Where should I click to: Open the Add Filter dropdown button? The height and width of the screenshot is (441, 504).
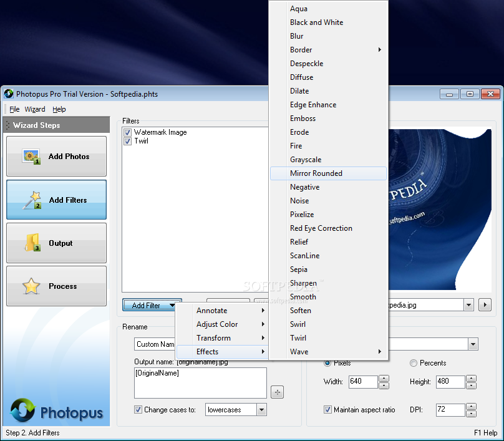(x=152, y=305)
